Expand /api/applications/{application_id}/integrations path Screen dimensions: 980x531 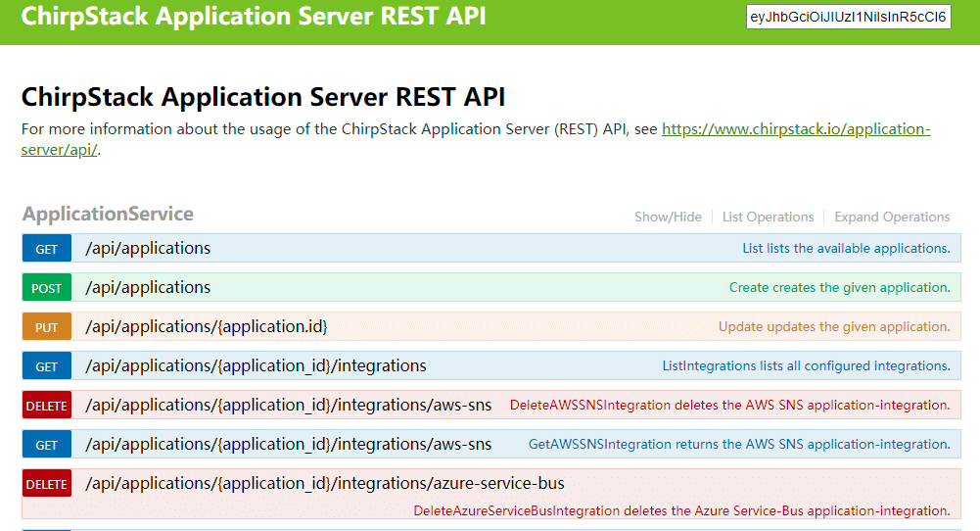pyautogui.click(x=256, y=365)
